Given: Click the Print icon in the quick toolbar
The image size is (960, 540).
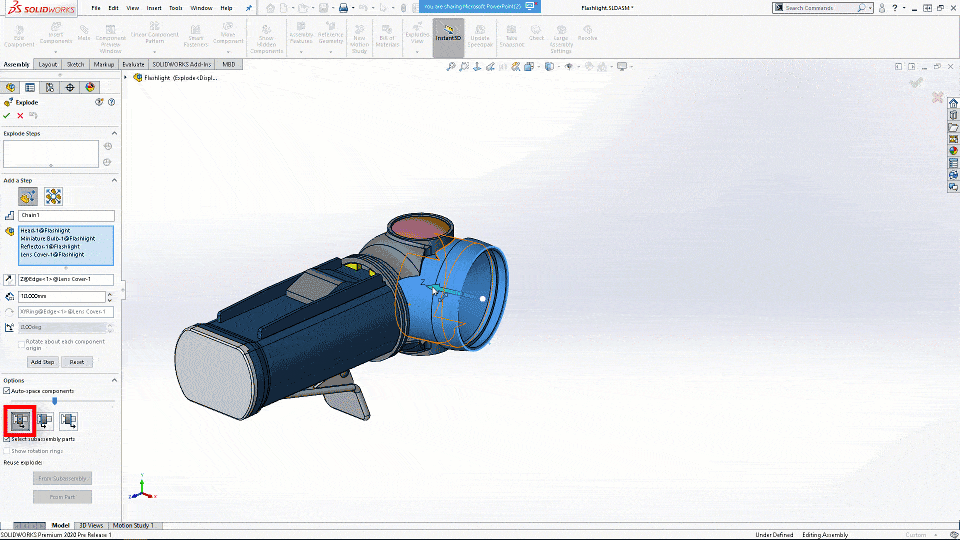Looking at the screenshot, I should click(343, 8).
